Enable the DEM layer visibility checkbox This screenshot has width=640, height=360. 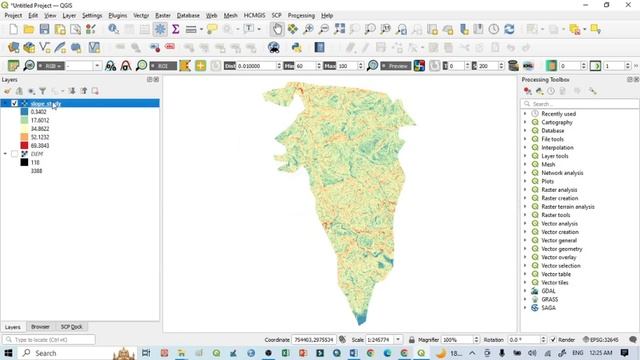pyautogui.click(x=14, y=154)
